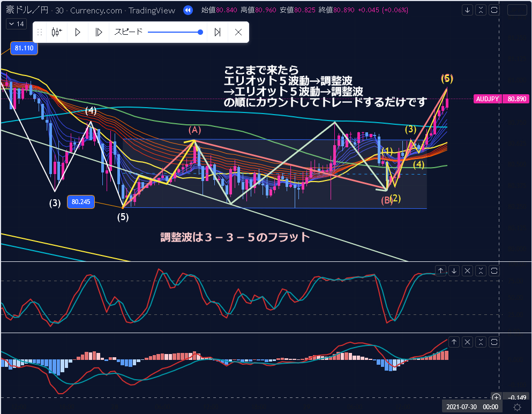
Task: Adjust the スピード speed slider handle
Action: (x=200, y=32)
